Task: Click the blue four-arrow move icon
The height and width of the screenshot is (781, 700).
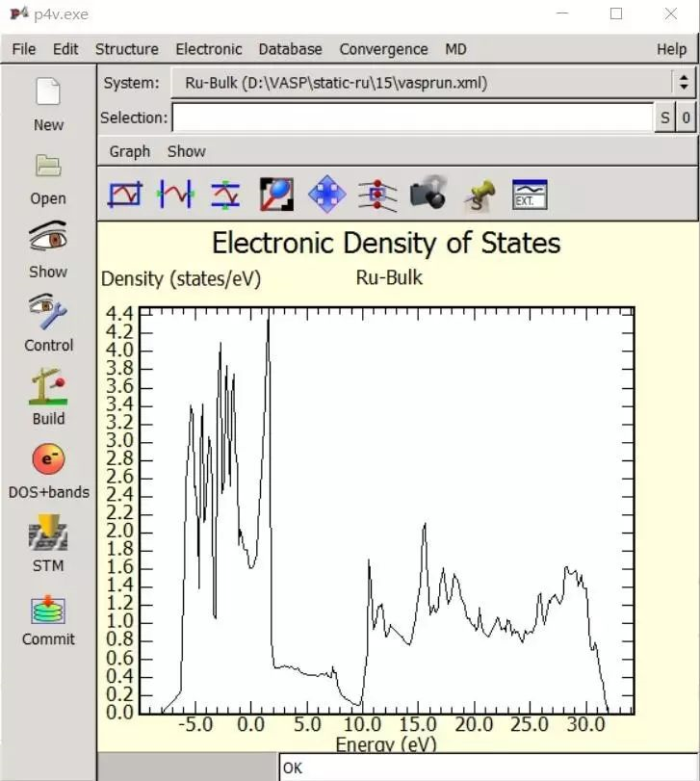Action: [326, 195]
